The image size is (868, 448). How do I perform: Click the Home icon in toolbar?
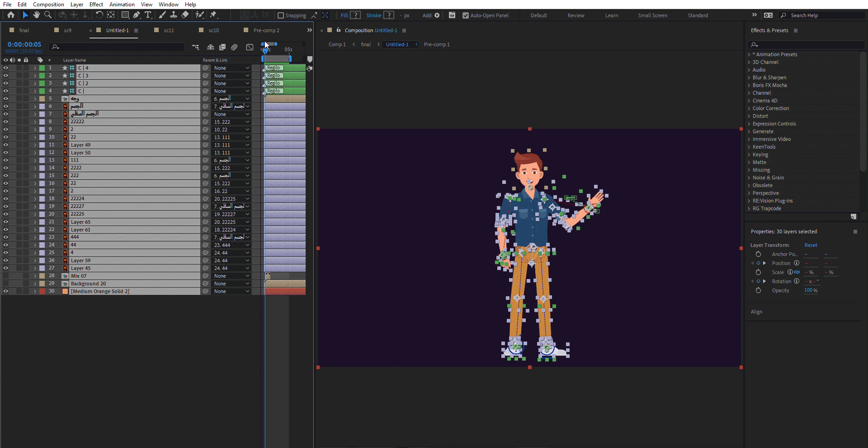click(11, 15)
